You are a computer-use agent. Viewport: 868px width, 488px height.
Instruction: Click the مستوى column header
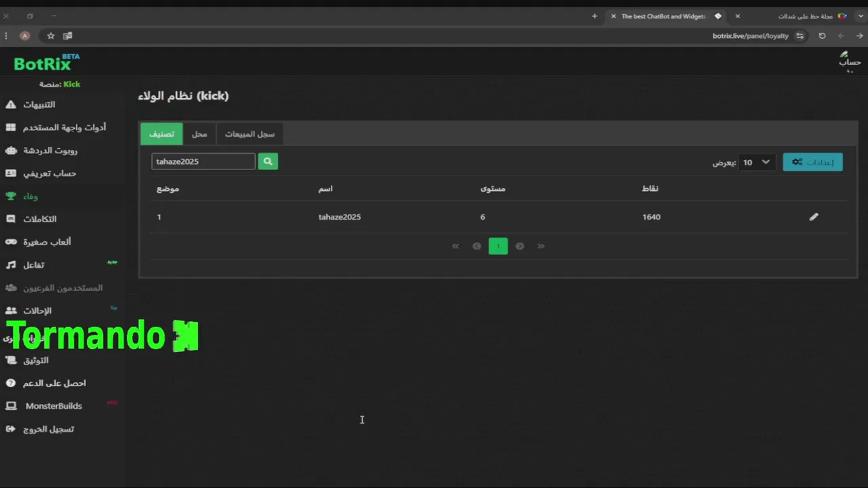pyautogui.click(x=493, y=188)
